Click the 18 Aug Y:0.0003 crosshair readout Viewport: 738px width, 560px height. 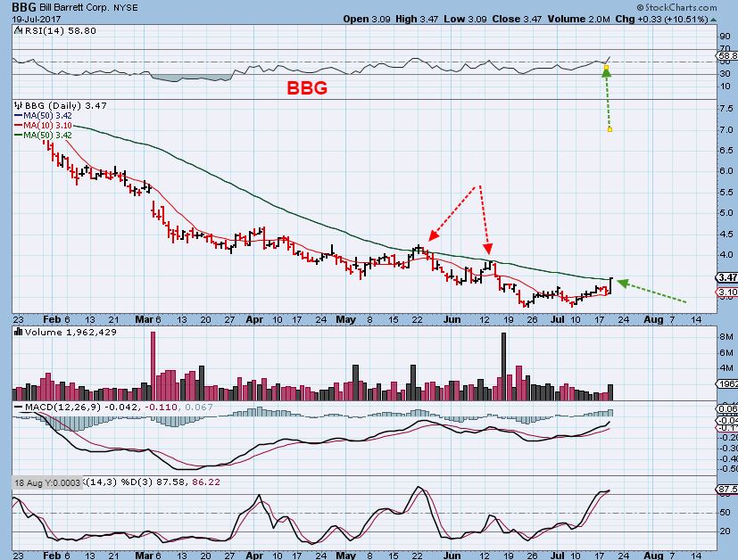[x=47, y=482]
